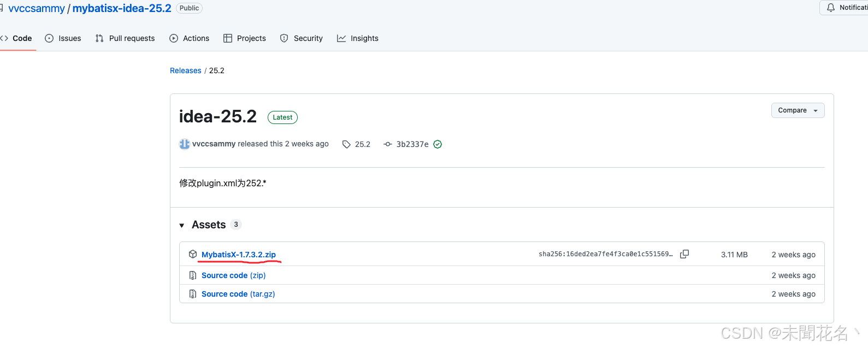Click the sha256 hash text
The image size is (868, 348).
[605, 254]
